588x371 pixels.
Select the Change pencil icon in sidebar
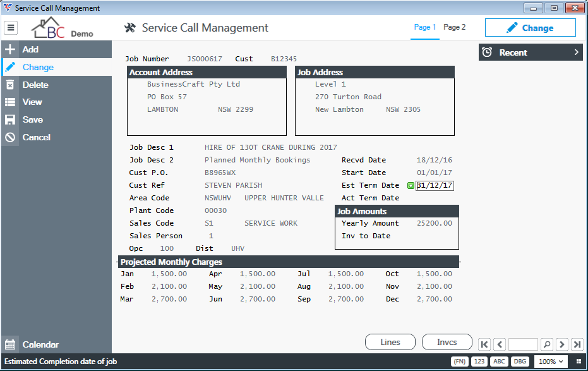click(x=10, y=67)
